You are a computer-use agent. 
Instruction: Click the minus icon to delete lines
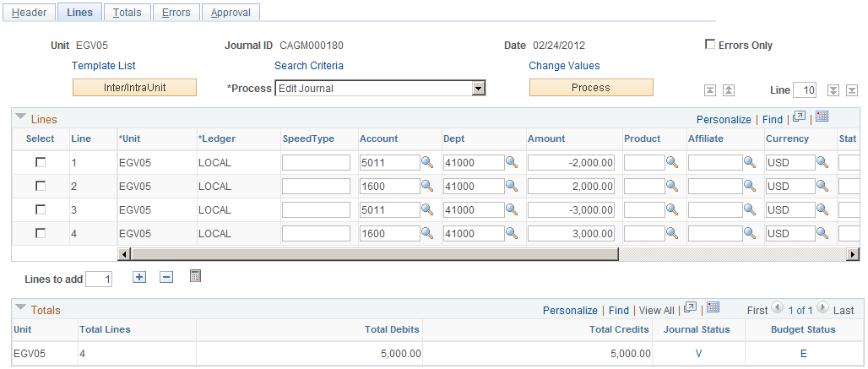pyautogui.click(x=166, y=277)
